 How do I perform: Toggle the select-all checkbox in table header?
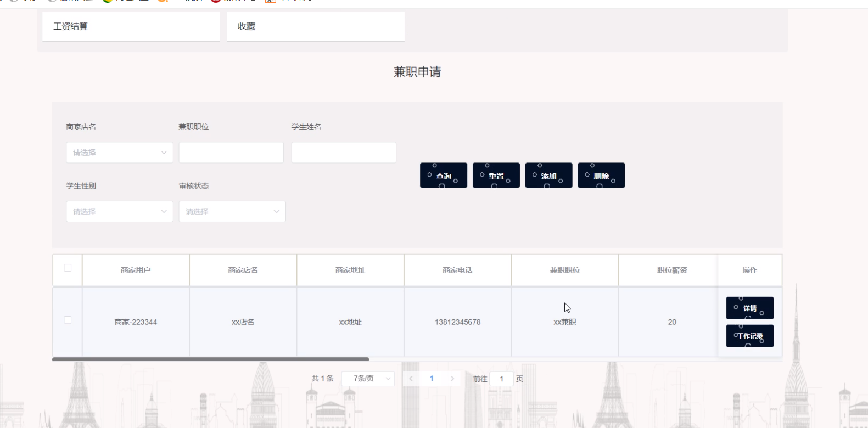(x=68, y=268)
